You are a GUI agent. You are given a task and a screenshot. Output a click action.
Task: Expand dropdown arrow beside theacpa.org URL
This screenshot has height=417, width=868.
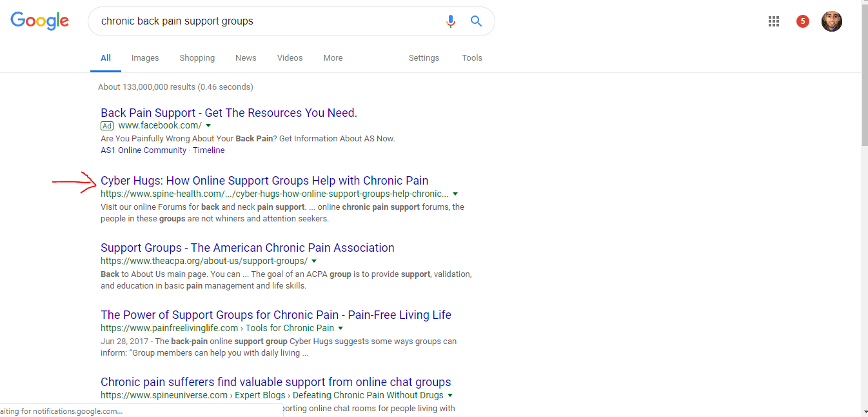click(314, 261)
